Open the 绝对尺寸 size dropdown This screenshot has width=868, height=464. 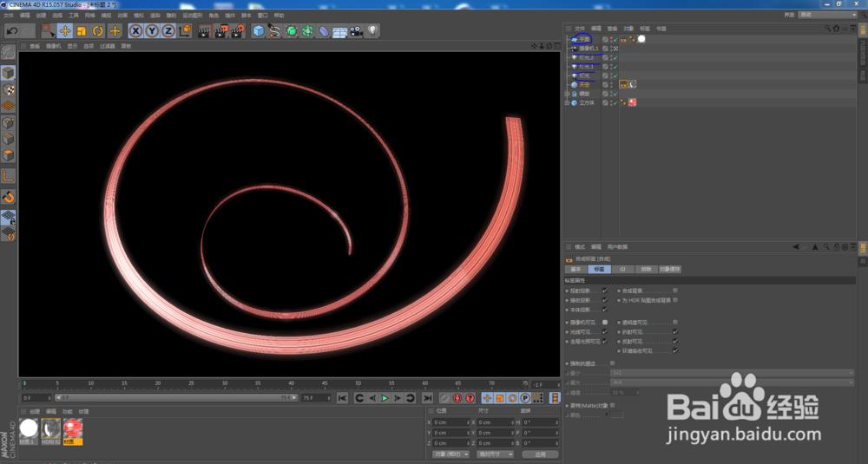495,454
